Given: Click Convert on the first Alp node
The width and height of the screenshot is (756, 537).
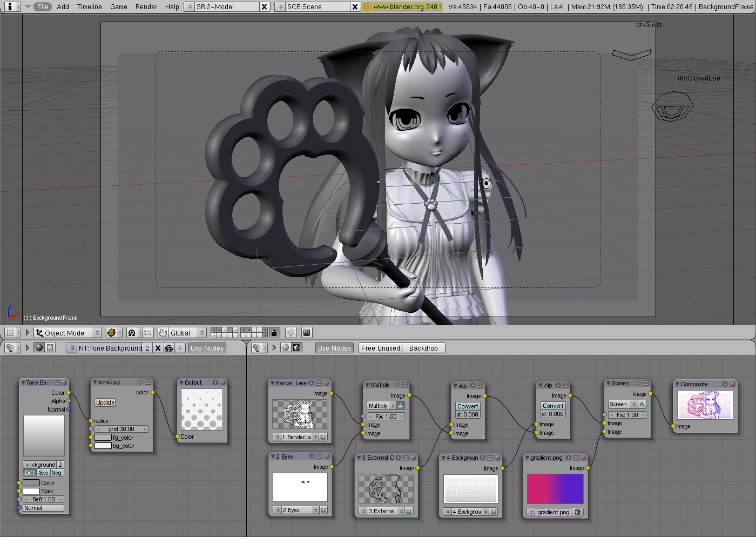Looking at the screenshot, I should pyautogui.click(x=468, y=406).
